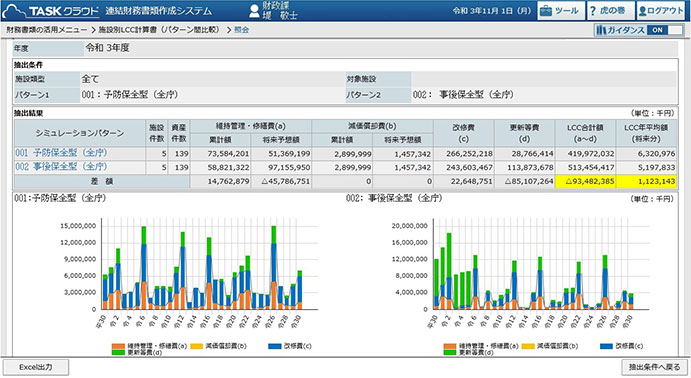Screen dimensions: 691x378
Task: Click orange 維持管理・修繕費(a) legend swatch in left chart
Action: 119,346
